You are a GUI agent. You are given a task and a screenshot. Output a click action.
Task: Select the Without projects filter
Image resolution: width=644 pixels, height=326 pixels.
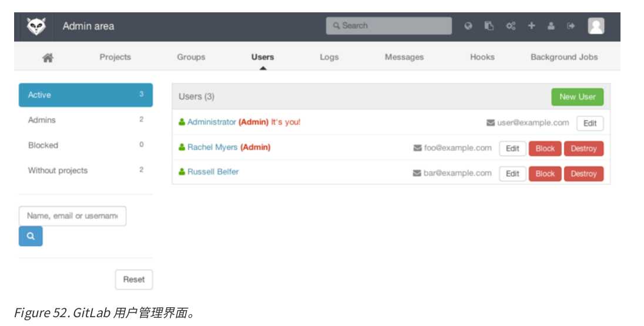pos(85,170)
